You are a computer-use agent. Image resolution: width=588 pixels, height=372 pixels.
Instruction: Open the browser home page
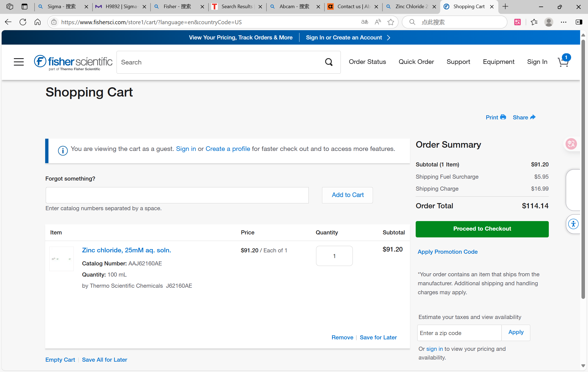click(38, 22)
